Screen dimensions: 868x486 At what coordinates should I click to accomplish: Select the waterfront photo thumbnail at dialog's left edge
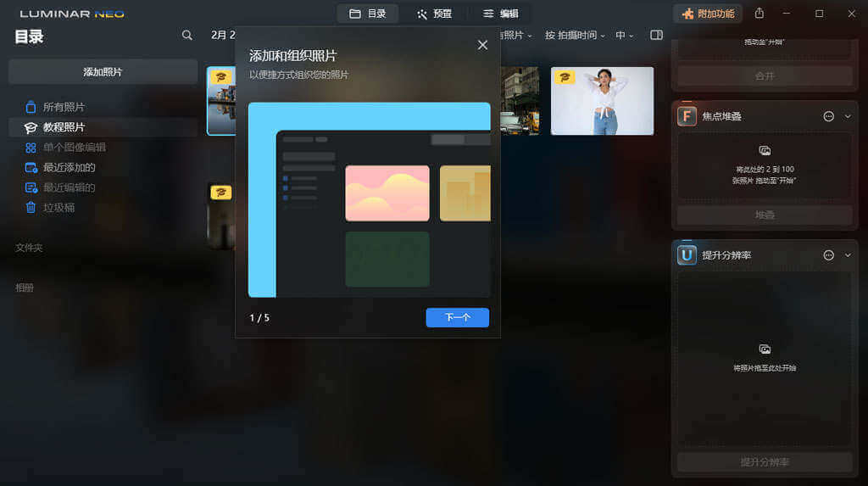point(221,101)
